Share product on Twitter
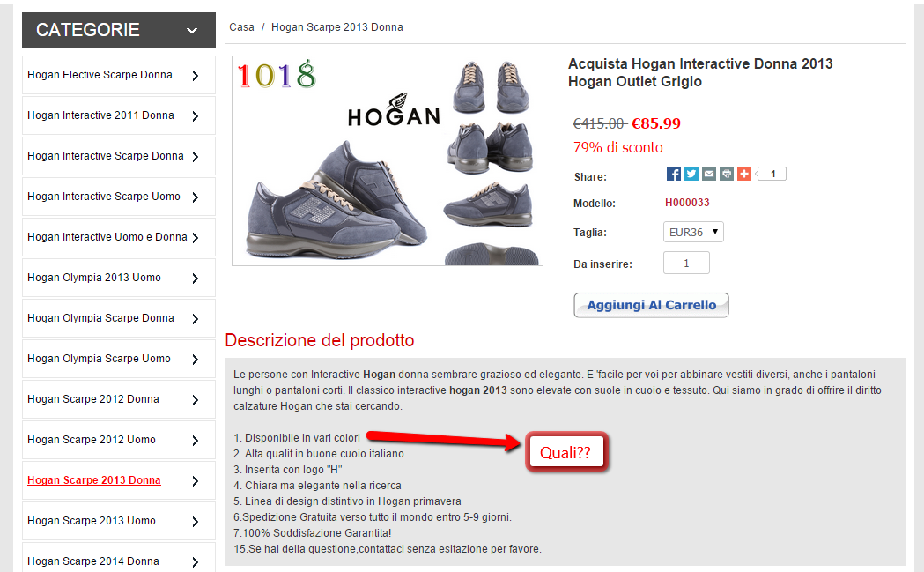The height and width of the screenshot is (572, 924). [691, 174]
